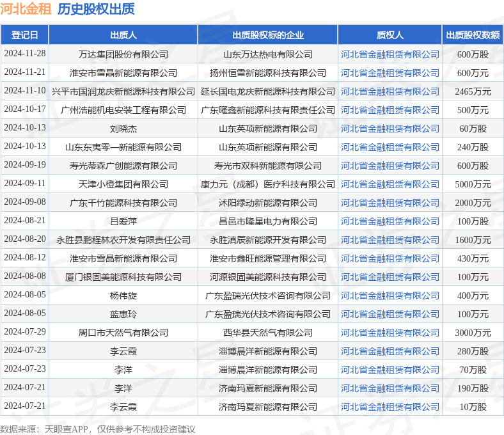Click the 河北金租 title text

[x=26, y=9]
